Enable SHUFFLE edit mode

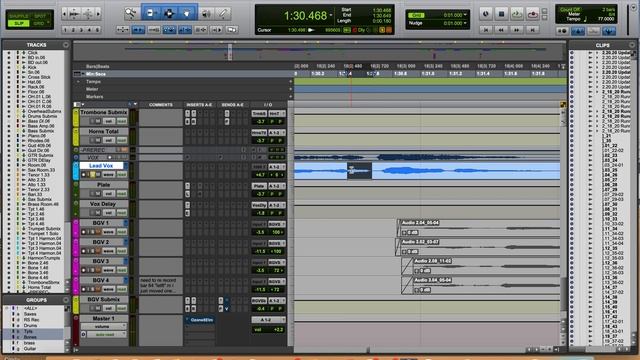(x=19, y=16)
